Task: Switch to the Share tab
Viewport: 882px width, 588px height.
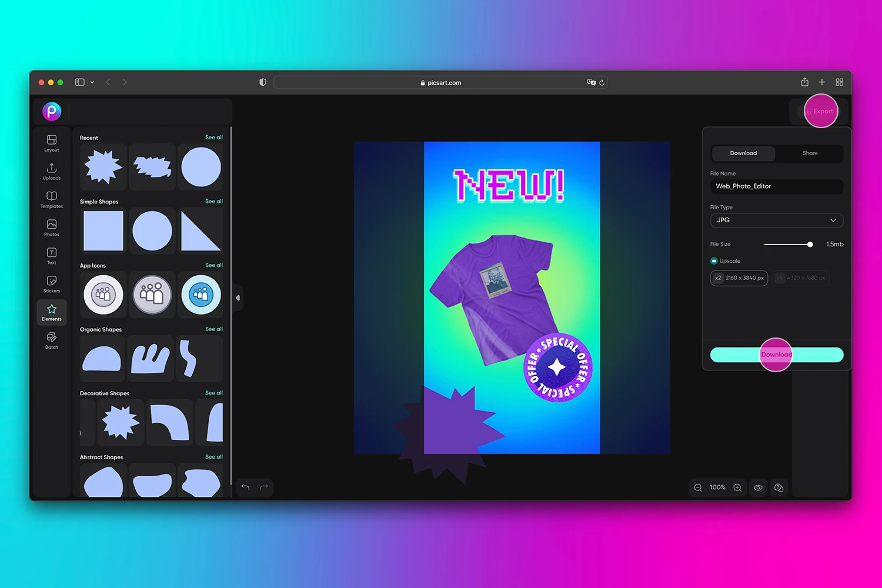Action: point(810,153)
